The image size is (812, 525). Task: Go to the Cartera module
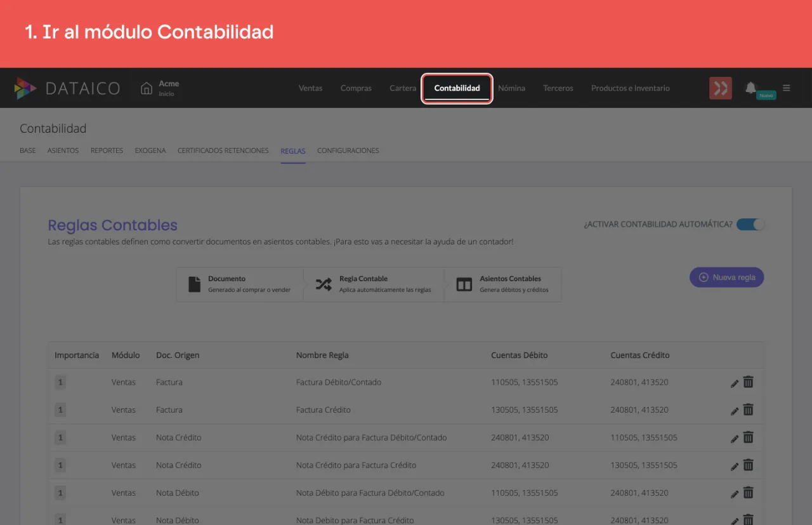(403, 88)
